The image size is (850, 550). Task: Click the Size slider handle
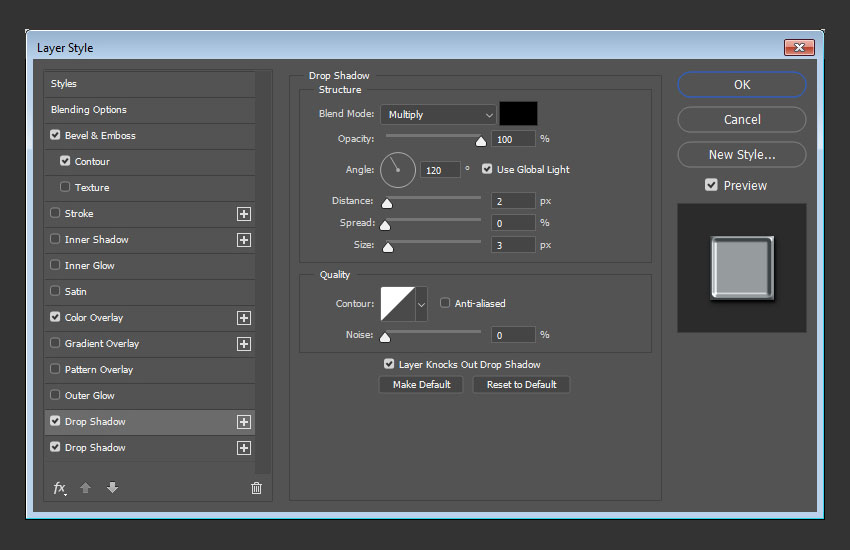coord(388,248)
